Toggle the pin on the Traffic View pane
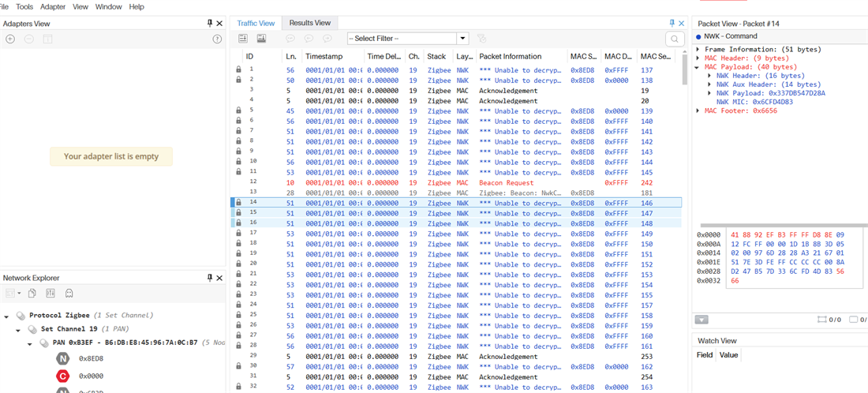 672,23
